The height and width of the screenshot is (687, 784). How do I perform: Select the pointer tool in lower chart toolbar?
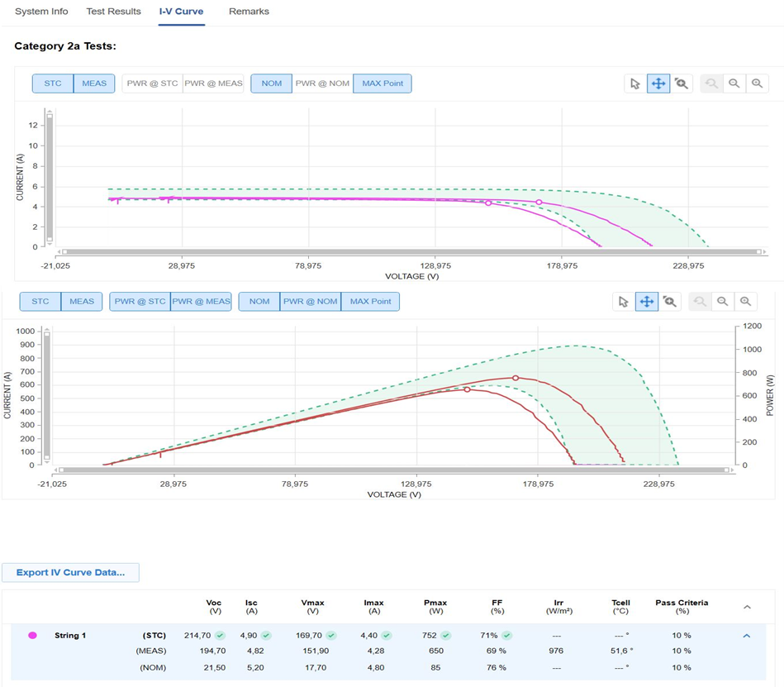(623, 302)
